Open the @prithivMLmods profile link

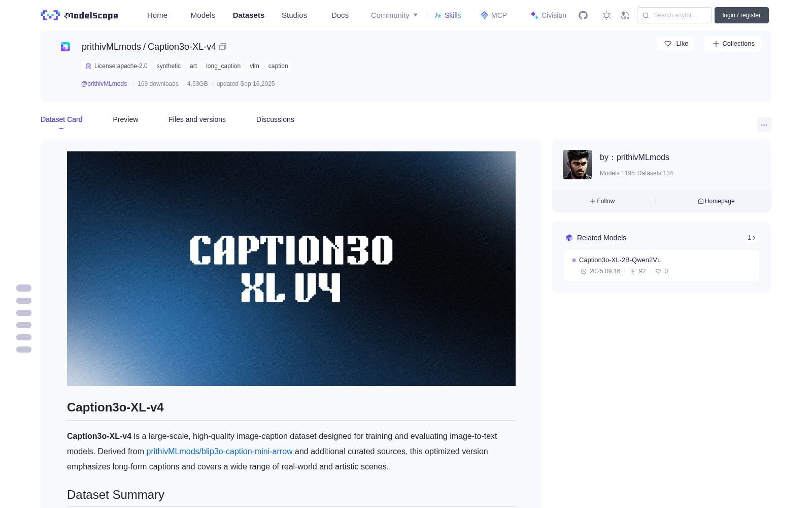(104, 84)
